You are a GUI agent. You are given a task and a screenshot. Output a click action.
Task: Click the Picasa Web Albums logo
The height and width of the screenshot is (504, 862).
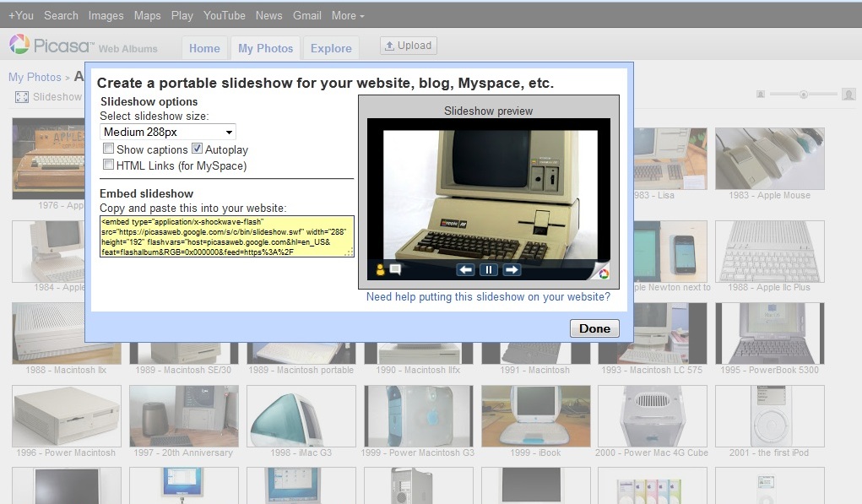tap(83, 46)
